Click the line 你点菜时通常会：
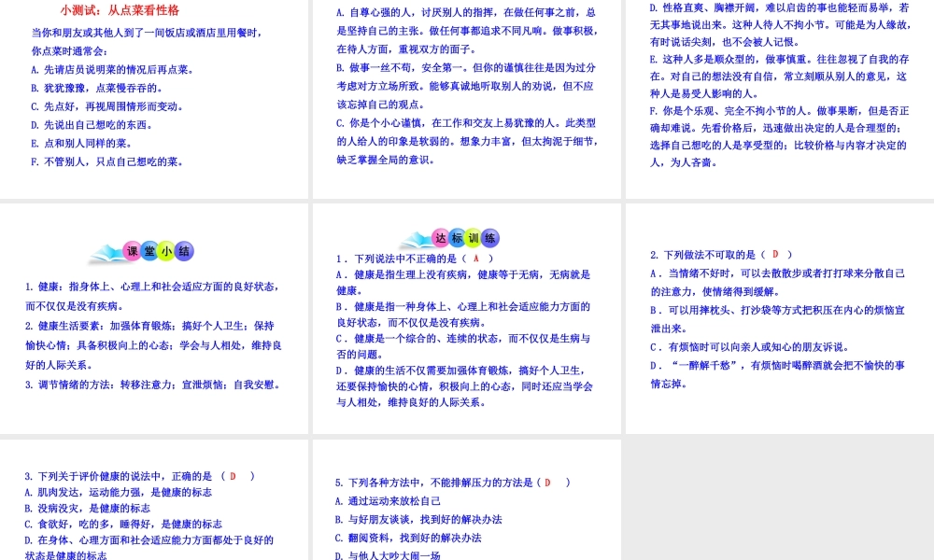This screenshot has height=560, width=934. click(x=70, y=51)
